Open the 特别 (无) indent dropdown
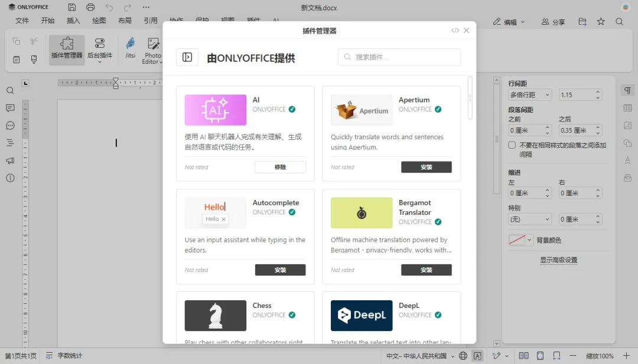This screenshot has width=638, height=364. point(530,219)
